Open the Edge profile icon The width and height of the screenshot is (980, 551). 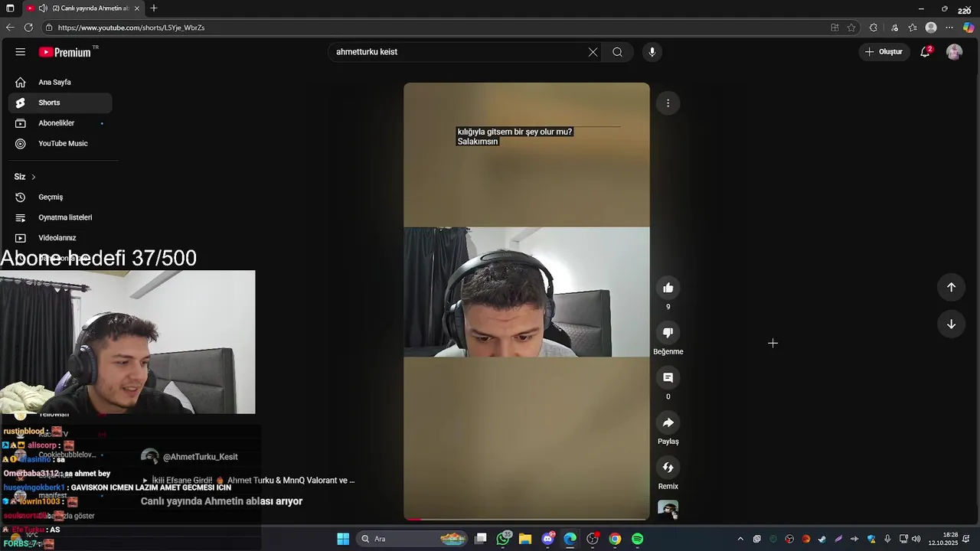coord(931,28)
